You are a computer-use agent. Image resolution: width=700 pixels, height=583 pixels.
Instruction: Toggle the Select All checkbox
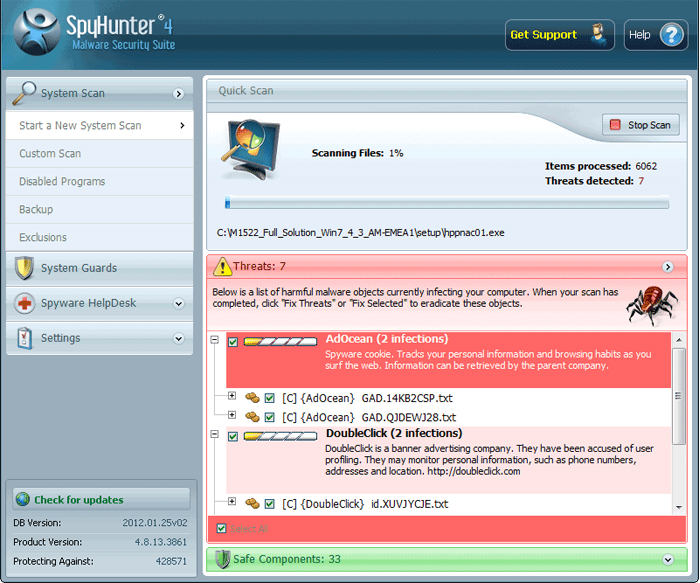[x=221, y=529]
